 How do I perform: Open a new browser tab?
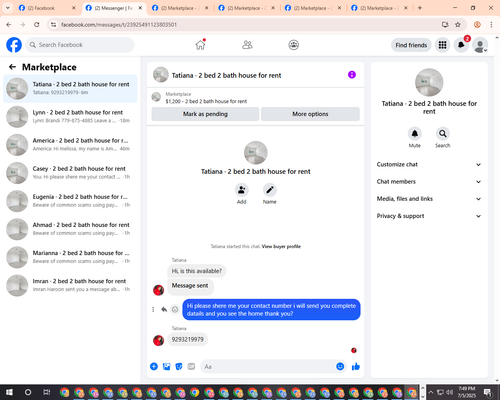pyautogui.click(x=420, y=8)
